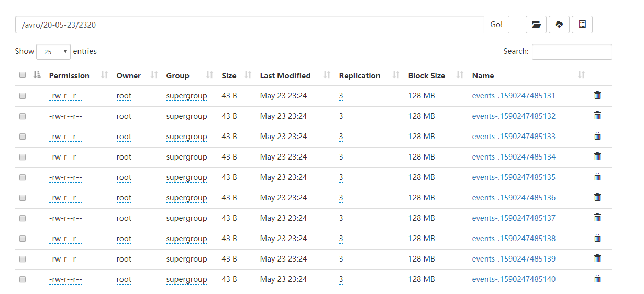The width and height of the screenshot is (644, 294).
Task: Sort table by Name column arrows
Action: click(x=581, y=75)
